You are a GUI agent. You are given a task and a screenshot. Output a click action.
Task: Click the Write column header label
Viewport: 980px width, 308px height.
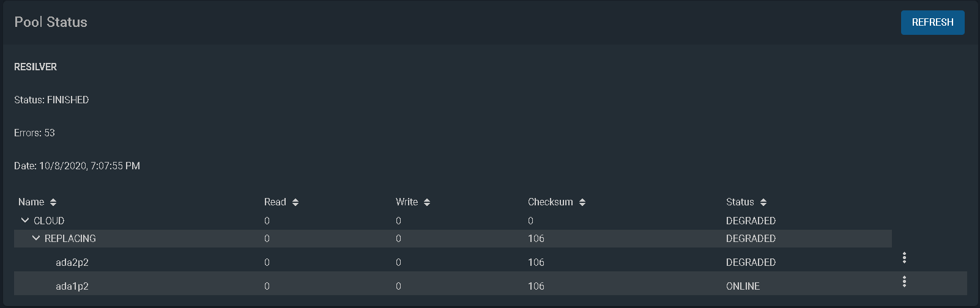[x=406, y=202]
